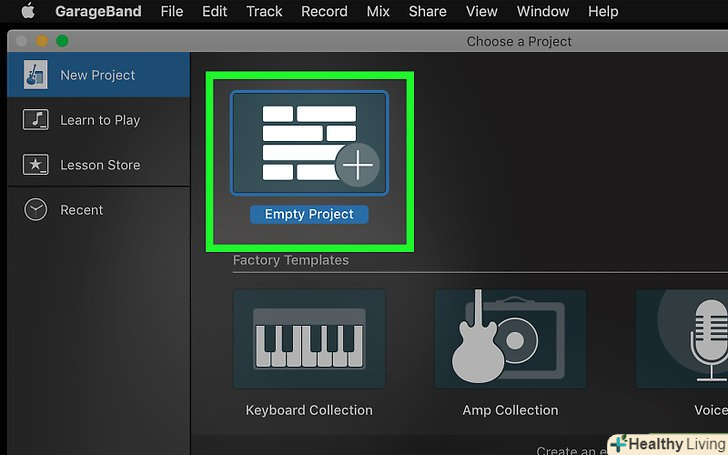Minimize the Choose a Project window
This screenshot has height=455, width=728.
point(42,41)
